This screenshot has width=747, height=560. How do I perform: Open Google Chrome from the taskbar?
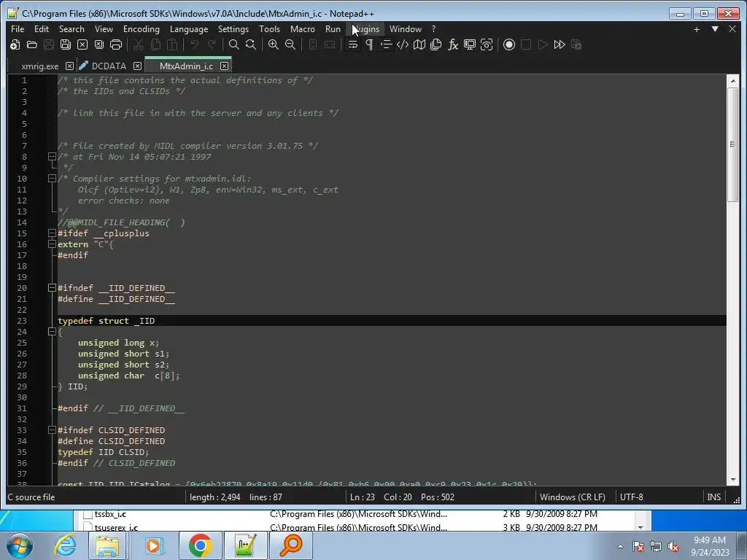200,545
